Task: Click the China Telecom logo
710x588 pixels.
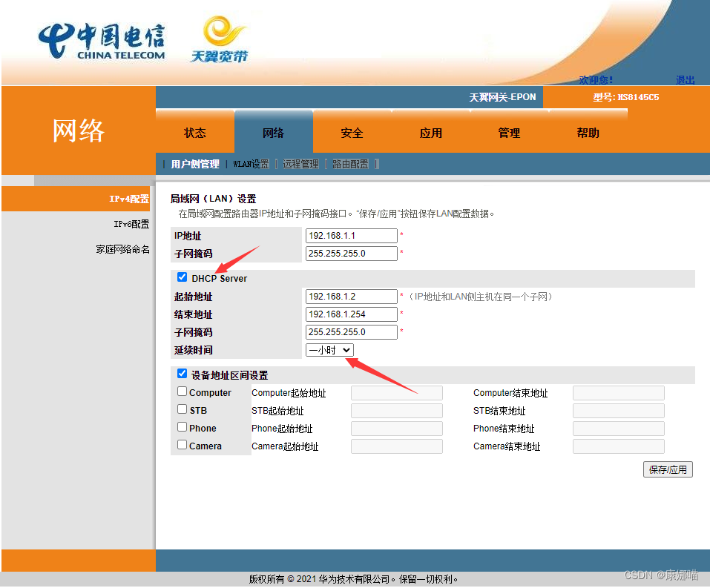Action: point(102,41)
